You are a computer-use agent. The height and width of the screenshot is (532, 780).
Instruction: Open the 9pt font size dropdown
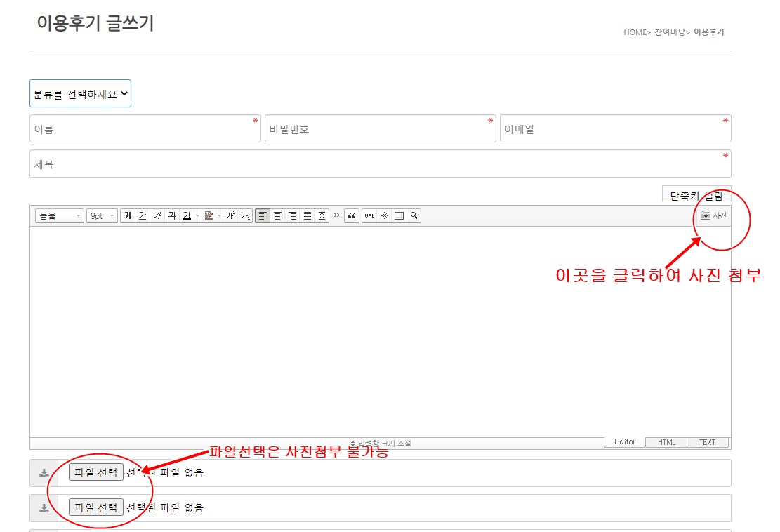[102, 215]
